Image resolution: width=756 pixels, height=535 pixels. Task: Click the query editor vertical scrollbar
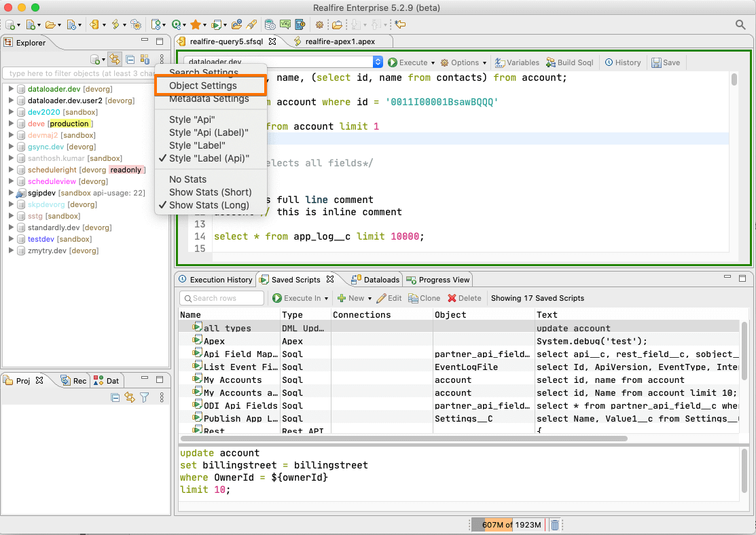coord(734,79)
